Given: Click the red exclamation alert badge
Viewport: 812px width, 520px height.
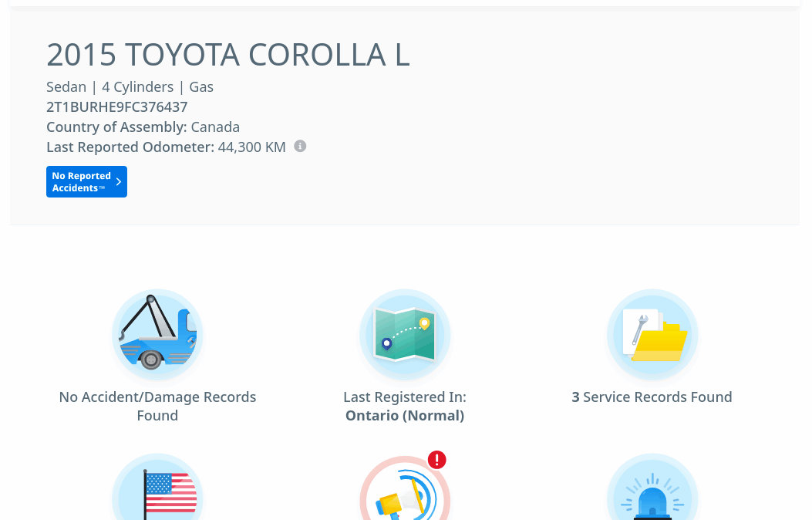Looking at the screenshot, I should coord(437,460).
